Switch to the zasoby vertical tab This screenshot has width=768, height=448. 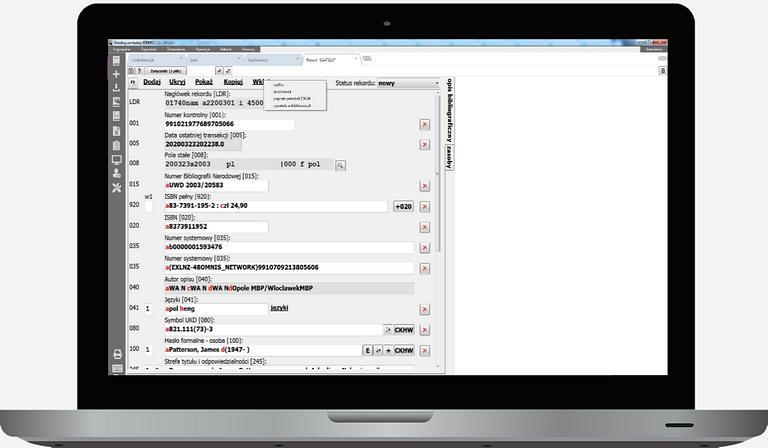tap(449, 158)
